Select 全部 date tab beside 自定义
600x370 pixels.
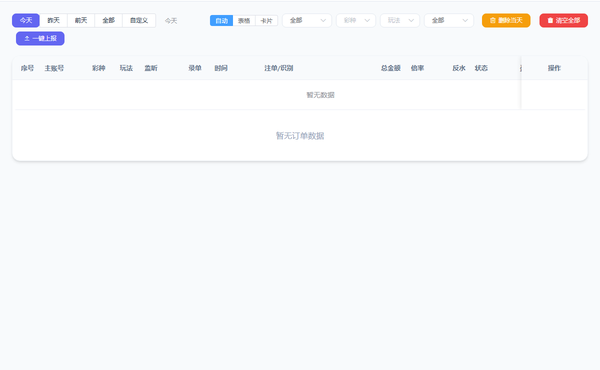point(109,20)
